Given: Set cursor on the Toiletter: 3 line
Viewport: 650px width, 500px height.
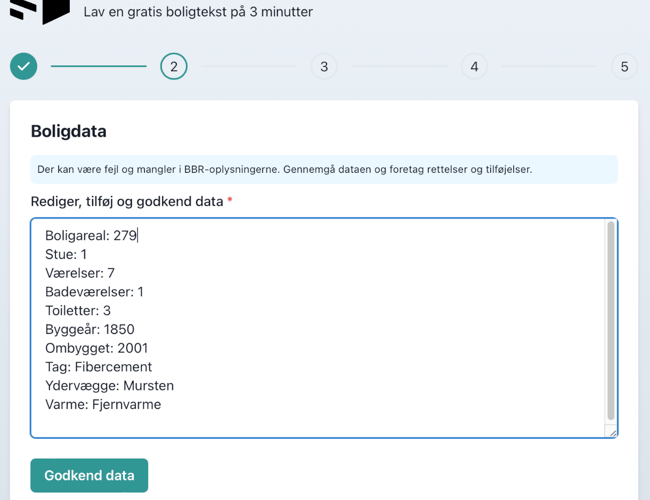Looking at the screenshot, I should 78,311.
